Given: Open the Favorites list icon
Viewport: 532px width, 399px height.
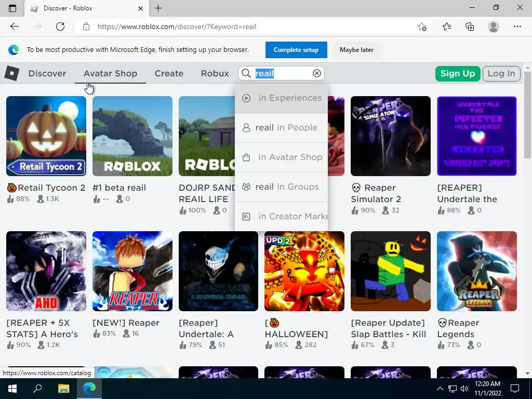Looking at the screenshot, I should tap(447, 26).
